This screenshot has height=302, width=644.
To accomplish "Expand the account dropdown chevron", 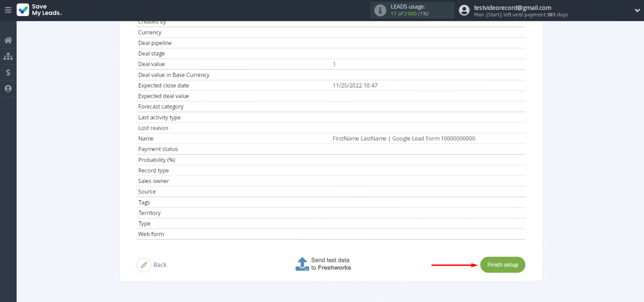I will (x=637, y=11).
